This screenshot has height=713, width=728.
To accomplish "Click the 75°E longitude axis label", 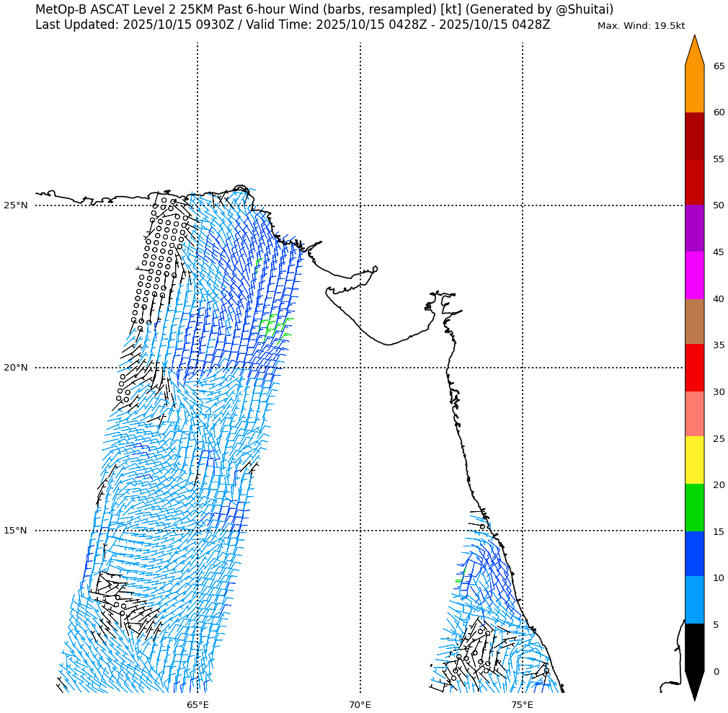I will (x=523, y=704).
